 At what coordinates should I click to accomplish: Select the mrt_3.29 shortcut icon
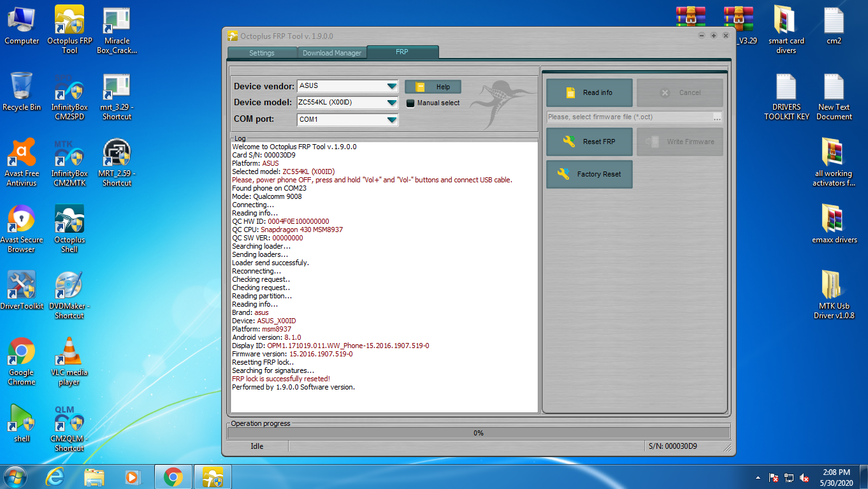[x=117, y=96]
